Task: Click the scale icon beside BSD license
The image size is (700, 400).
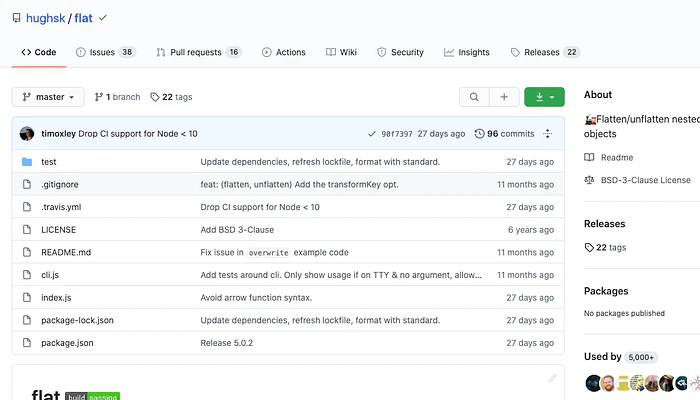Action: coord(589,180)
